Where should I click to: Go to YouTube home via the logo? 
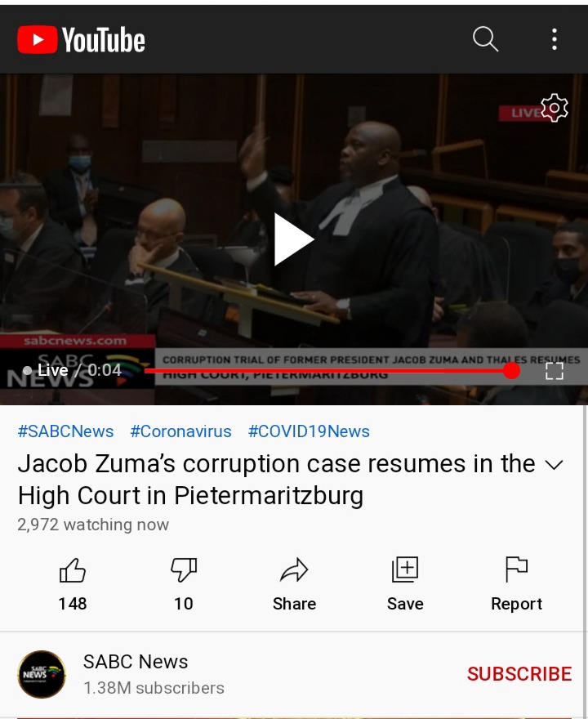(x=81, y=39)
